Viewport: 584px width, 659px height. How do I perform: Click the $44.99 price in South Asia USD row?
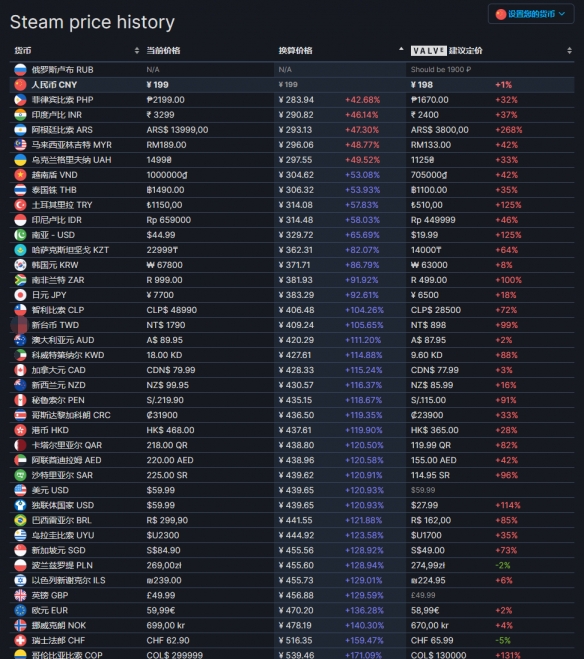pos(161,235)
